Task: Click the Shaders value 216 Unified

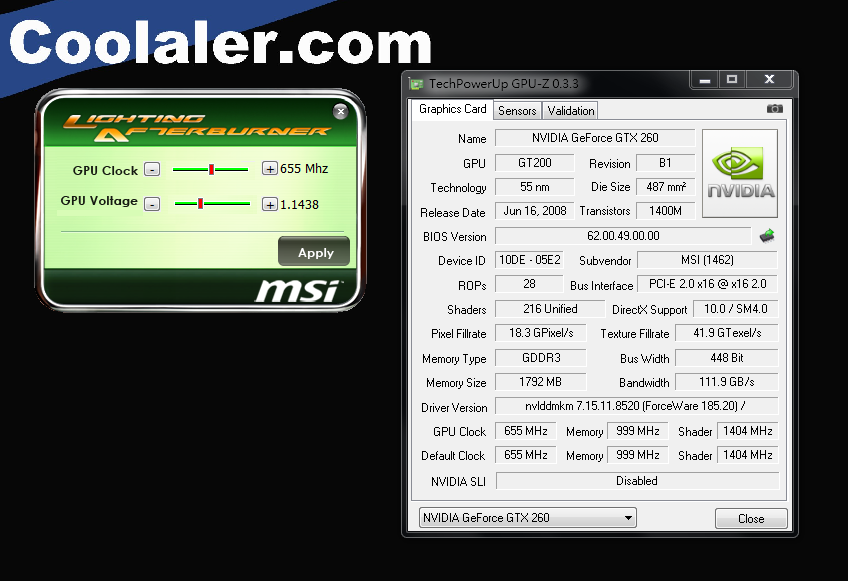Action: [x=549, y=309]
